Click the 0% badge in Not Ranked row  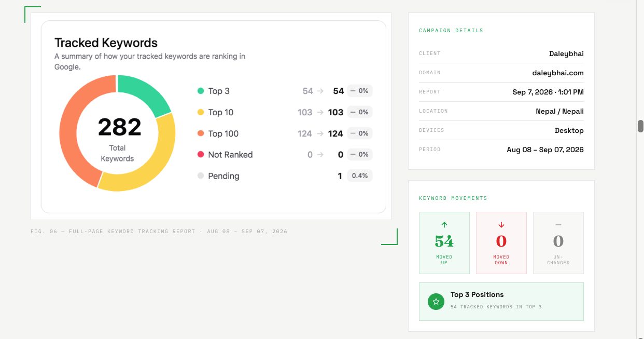tap(359, 154)
